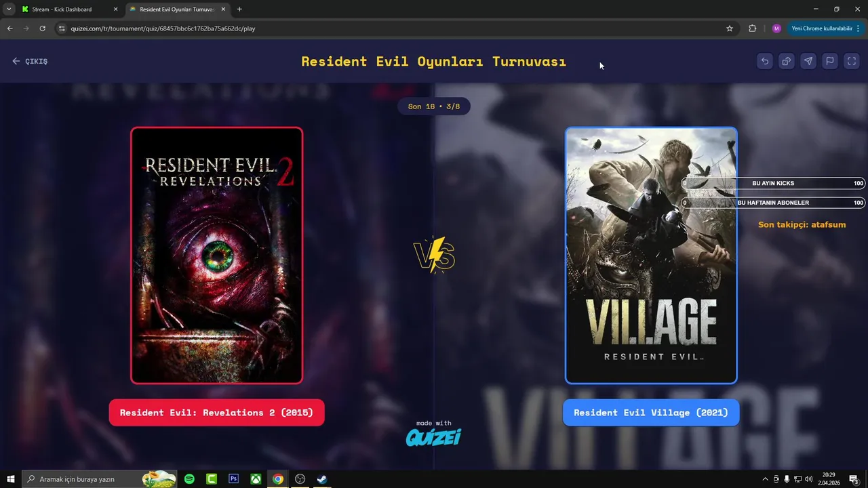This screenshot has width=868, height=488.
Task: Click the ÇIKIŞ back arrow
Action: [x=30, y=61]
